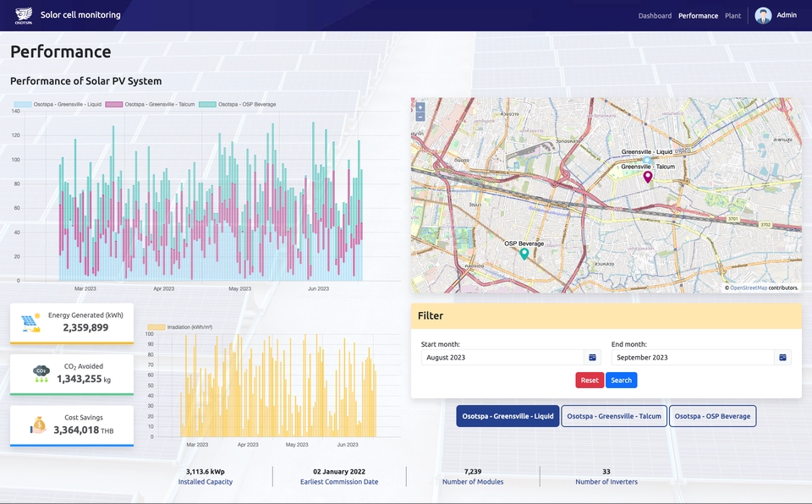Select the teal OSP Beverage map pin
Image resolution: width=812 pixels, height=504 pixels.
click(x=524, y=254)
